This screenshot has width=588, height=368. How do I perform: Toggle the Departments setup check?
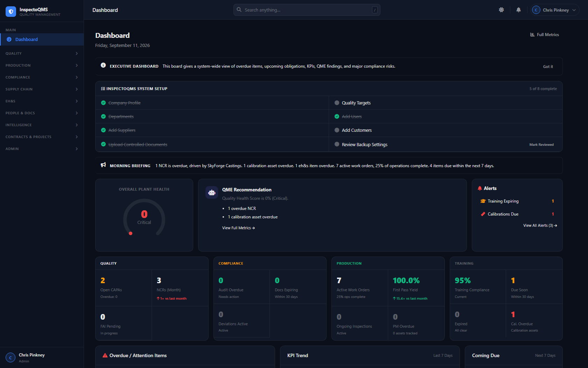click(103, 116)
